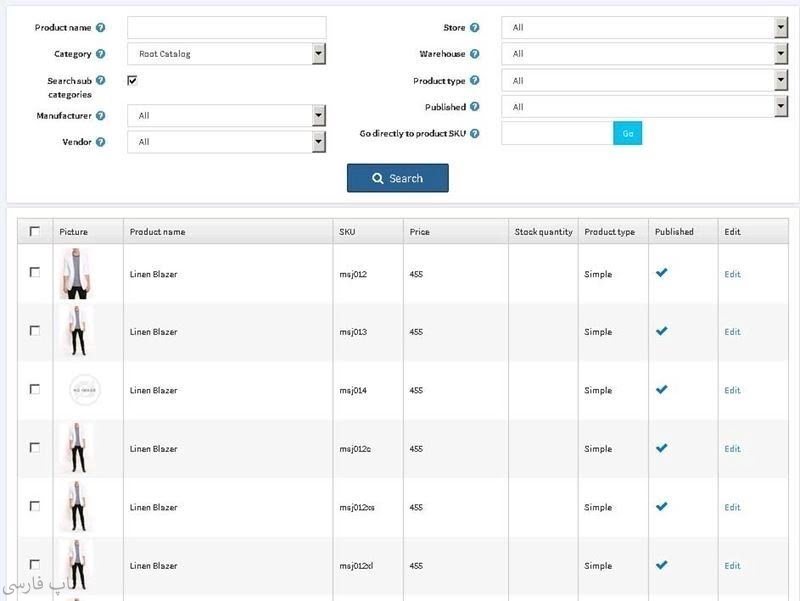Screen dimensions: 800x601
Task: Click the help icon next to Store
Action: point(474,28)
